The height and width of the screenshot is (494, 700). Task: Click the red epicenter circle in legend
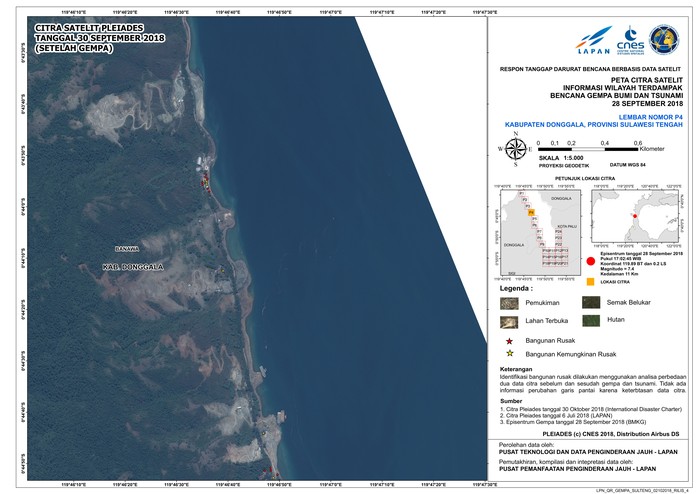point(591,261)
